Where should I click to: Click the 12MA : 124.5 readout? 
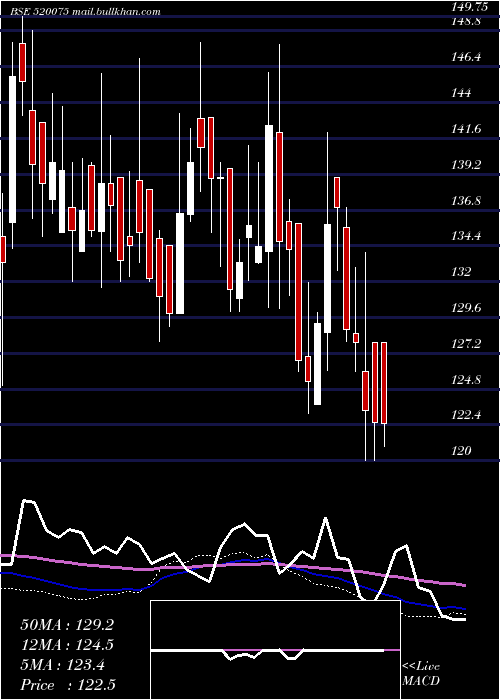[67, 645]
